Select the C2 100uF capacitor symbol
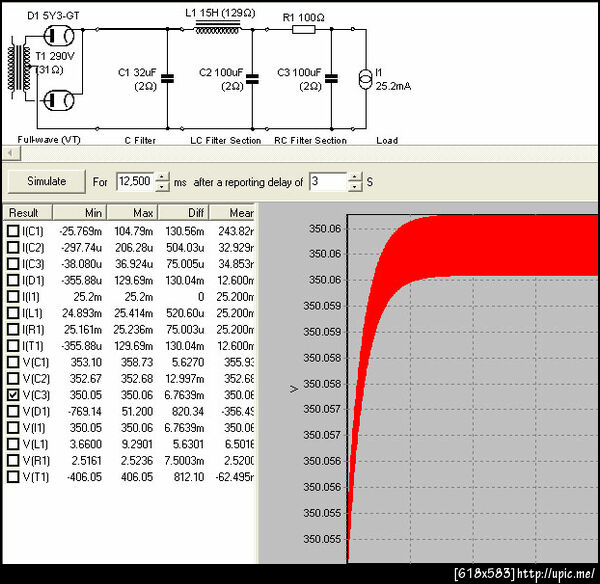The height and width of the screenshot is (584, 600). tap(252, 78)
